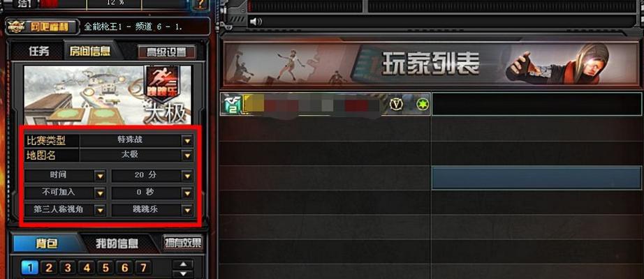Click the player's rank badge icon

[x=230, y=104]
